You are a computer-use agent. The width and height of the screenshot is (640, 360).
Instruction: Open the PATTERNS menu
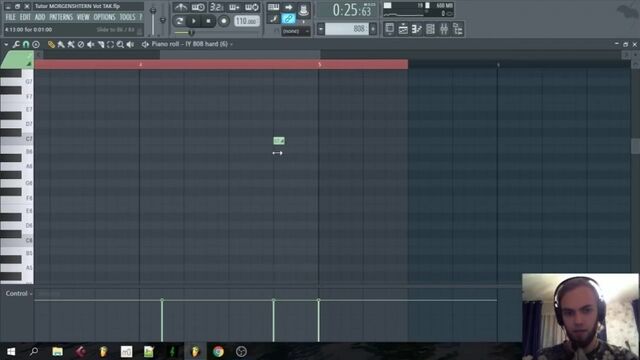click(61, 17)
